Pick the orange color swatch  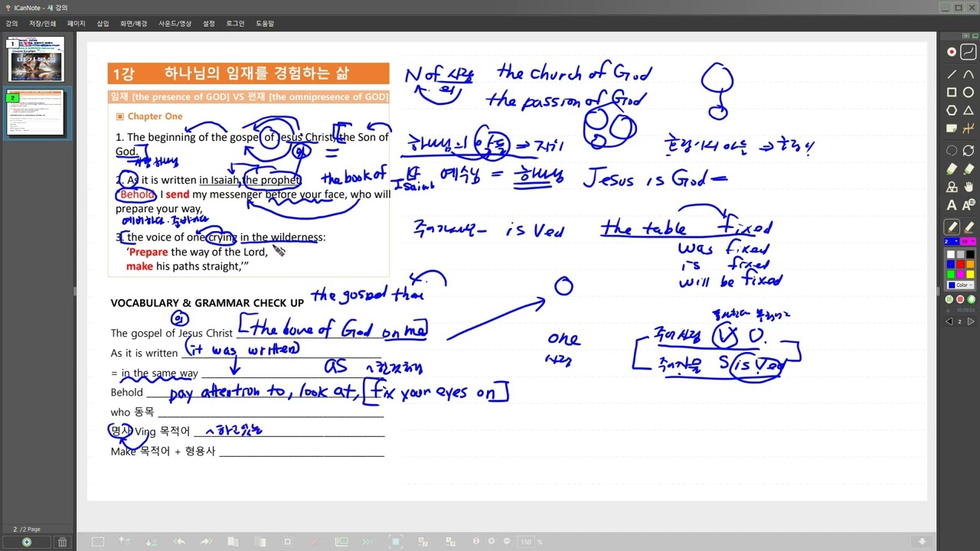pos(970,264)
